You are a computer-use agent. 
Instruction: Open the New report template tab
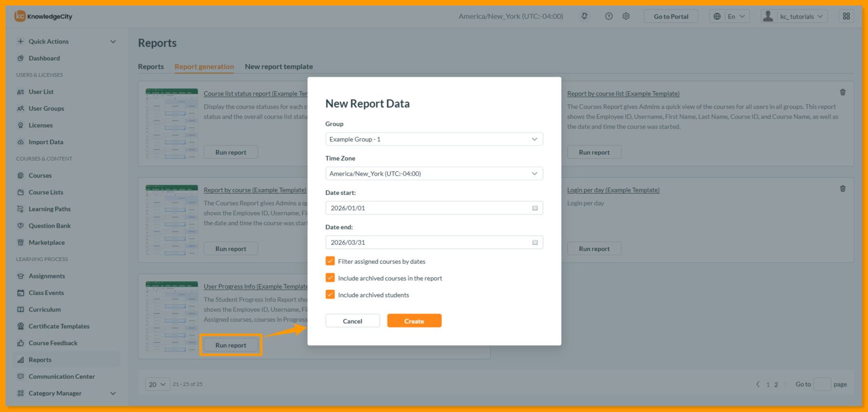click(279, 67)
